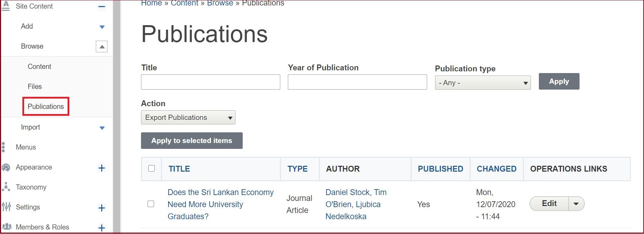
Task: Expand Appearance with its plus icon
Action: pos(101,168)
